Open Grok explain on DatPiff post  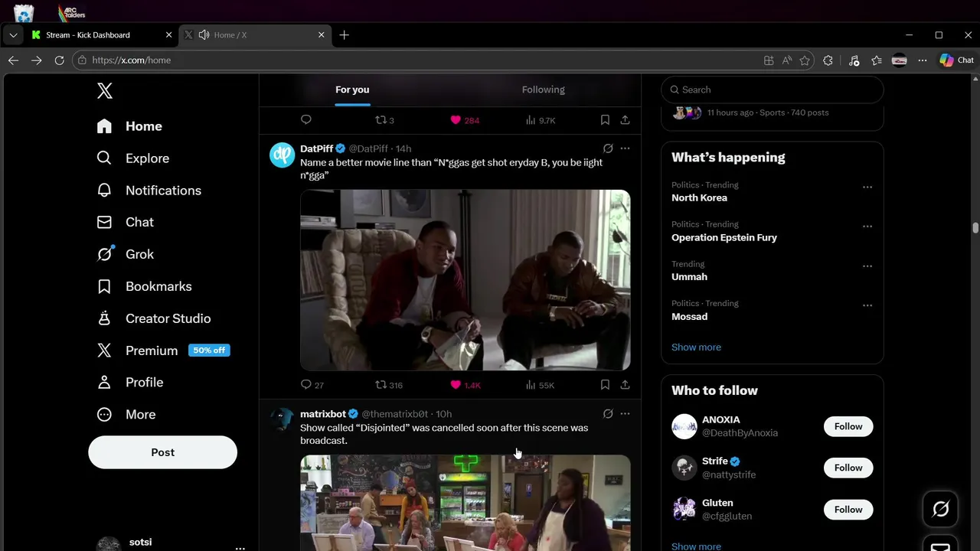(608, 148)
